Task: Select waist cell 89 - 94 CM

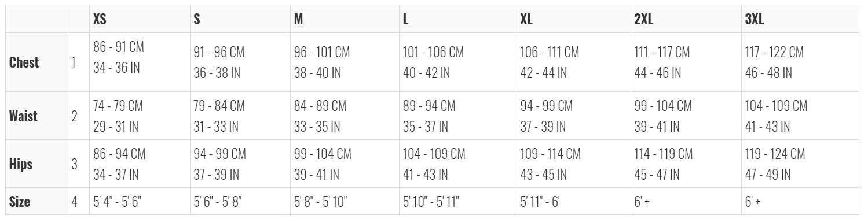Action: (x=429, y=106)
